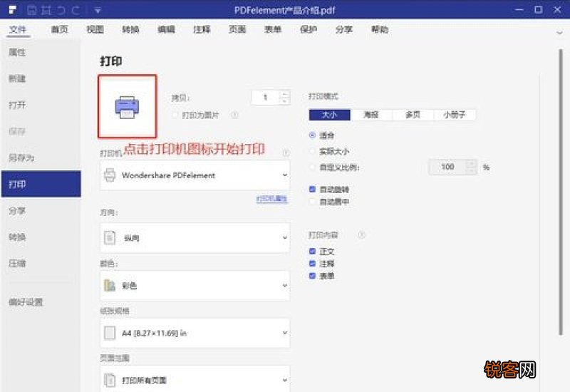Image resolution: width=570 pixels, height=392 pixels.
Task: Switch to the 页面 tab
Action: [x=237, y=29]
